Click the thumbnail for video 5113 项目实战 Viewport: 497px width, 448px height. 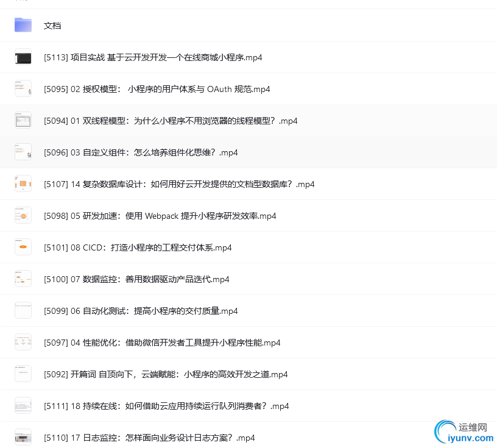point(23,57)
